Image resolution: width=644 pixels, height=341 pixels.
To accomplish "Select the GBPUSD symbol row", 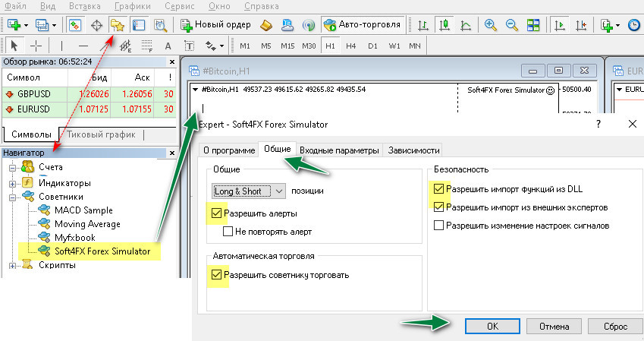I will (x=89, y=94).
